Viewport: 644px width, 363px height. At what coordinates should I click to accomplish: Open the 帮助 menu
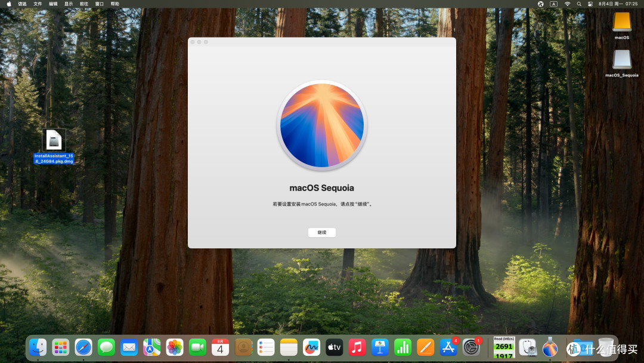[x=115, y=4]
